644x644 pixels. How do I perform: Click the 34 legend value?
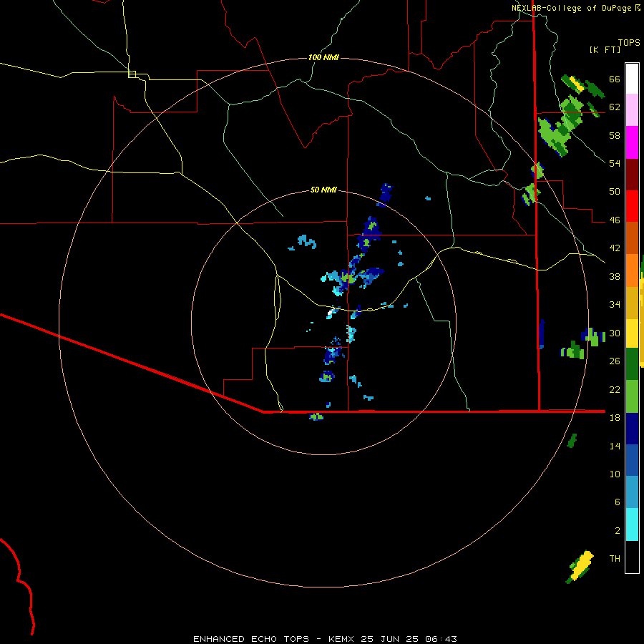[615, 305]
